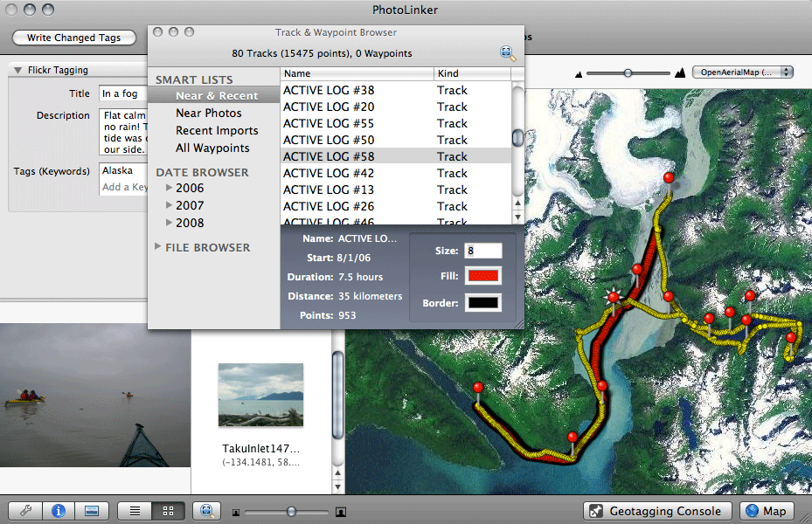
Task: Sort tracks by the Name column header
Action: tap(357, 73)
